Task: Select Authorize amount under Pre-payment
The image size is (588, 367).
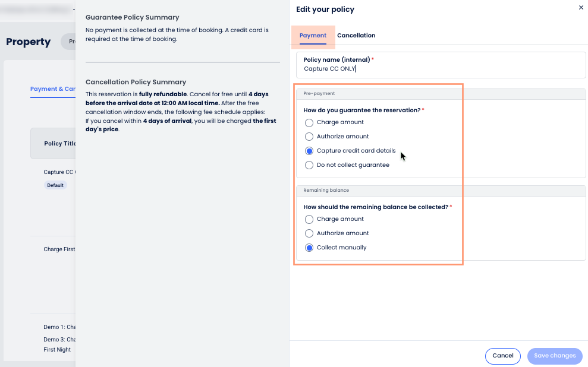Action: click(309, 137)
